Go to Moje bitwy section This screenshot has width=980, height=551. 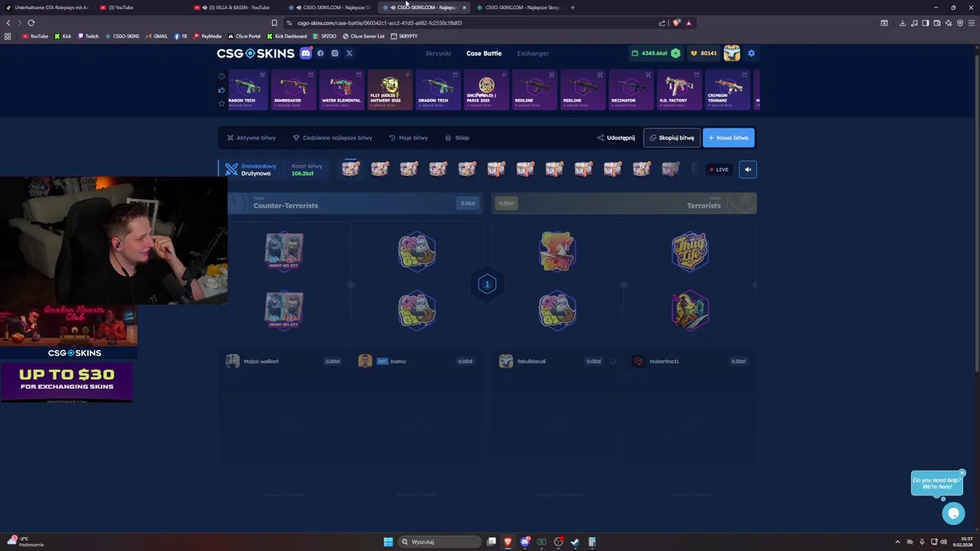[x=408, y=138]
